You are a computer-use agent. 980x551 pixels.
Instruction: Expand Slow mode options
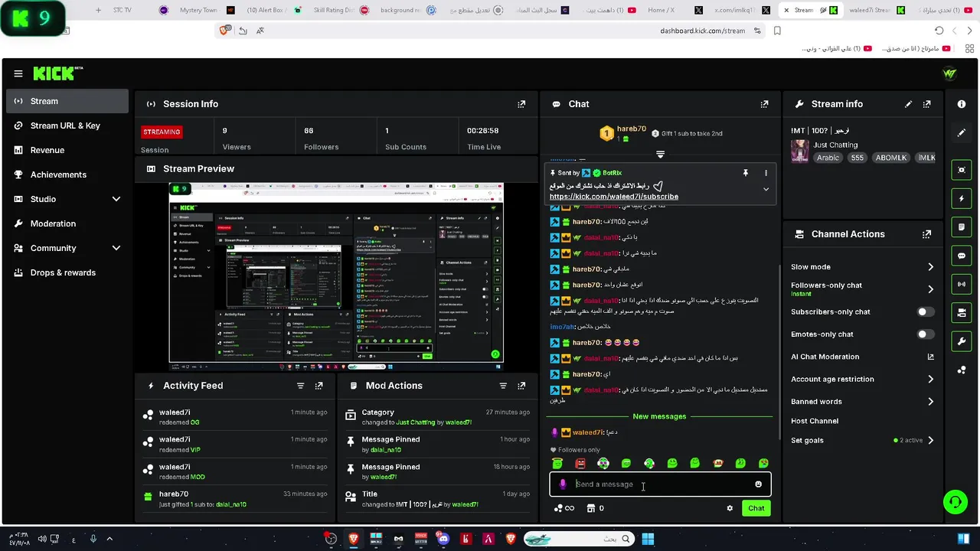tap(931, 267)
